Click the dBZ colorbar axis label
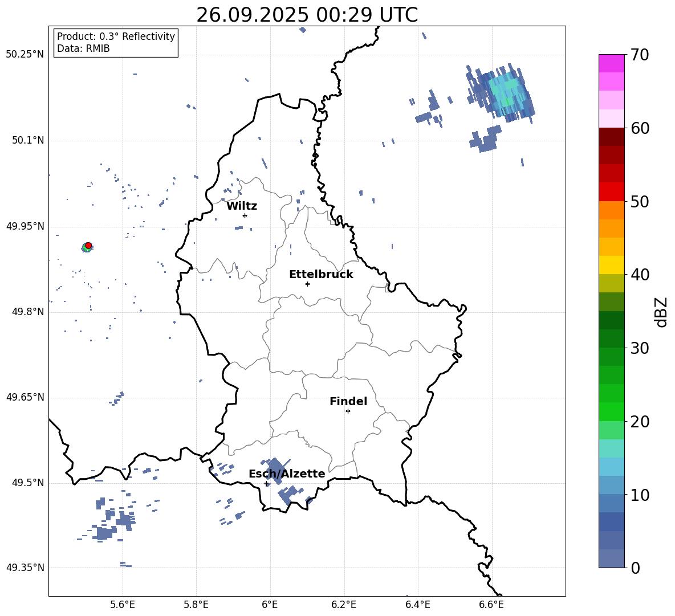 (661, 312)
